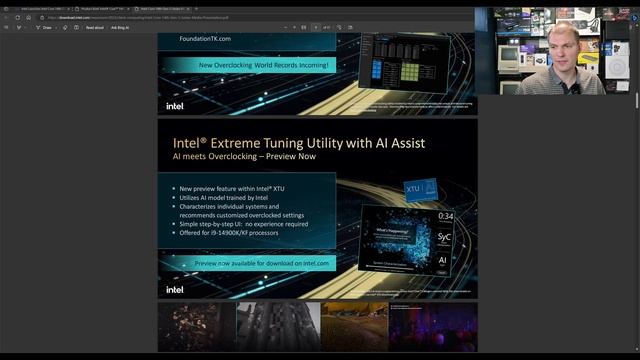
Task: Click 'Offered for i9-14900K/KF processors' bullet
Action: (229, 233)
